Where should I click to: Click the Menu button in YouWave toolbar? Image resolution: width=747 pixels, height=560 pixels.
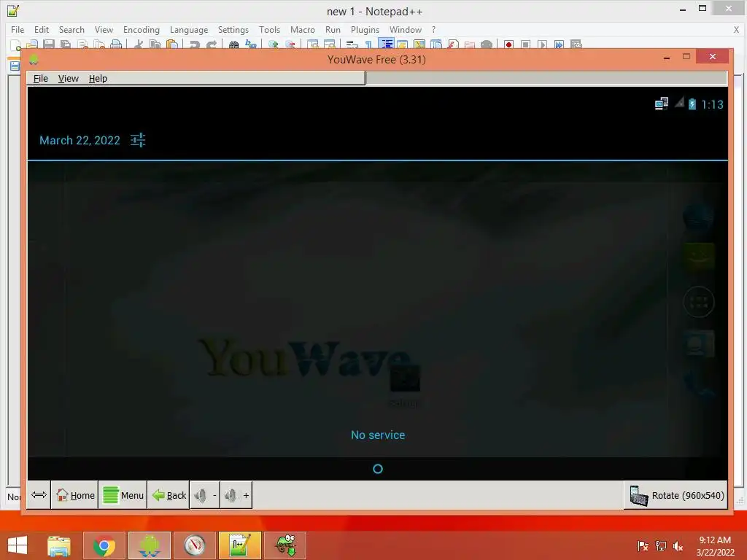coord(123,495)
